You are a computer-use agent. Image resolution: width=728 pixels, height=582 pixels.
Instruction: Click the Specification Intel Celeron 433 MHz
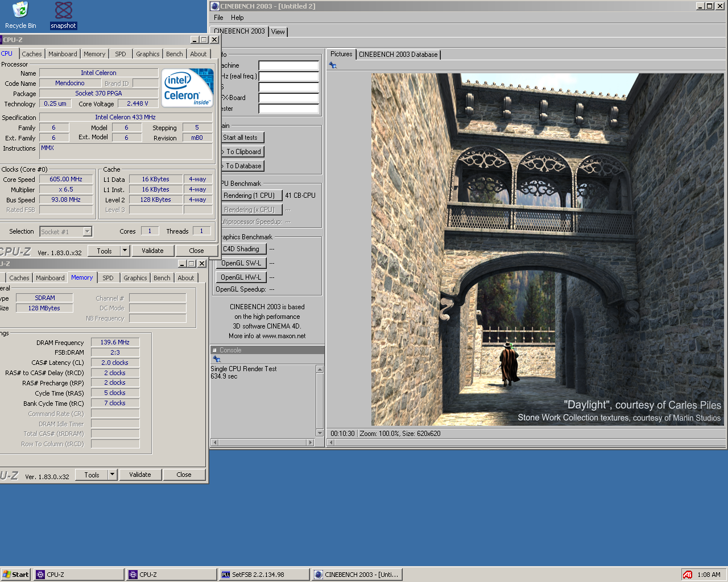(x=125, y=117)
